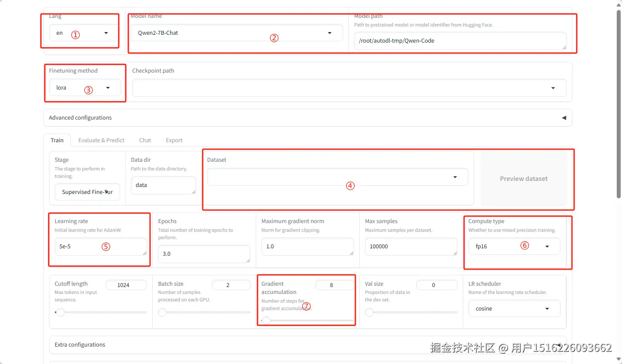Screen dimensions: 622x364
Task: Expand Extra configurations section
Action: point(308,344)
